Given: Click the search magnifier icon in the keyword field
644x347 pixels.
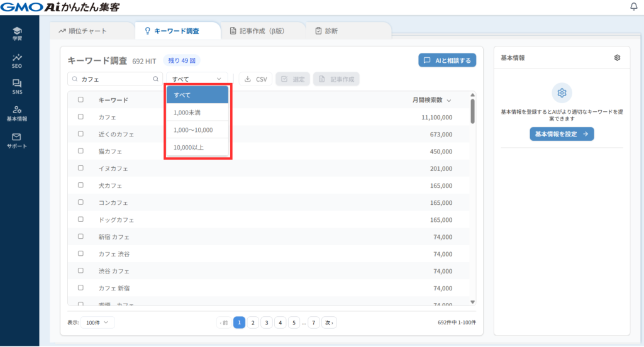Looking at the screenshot, I should pyautogui.click(x=156, y=79).
